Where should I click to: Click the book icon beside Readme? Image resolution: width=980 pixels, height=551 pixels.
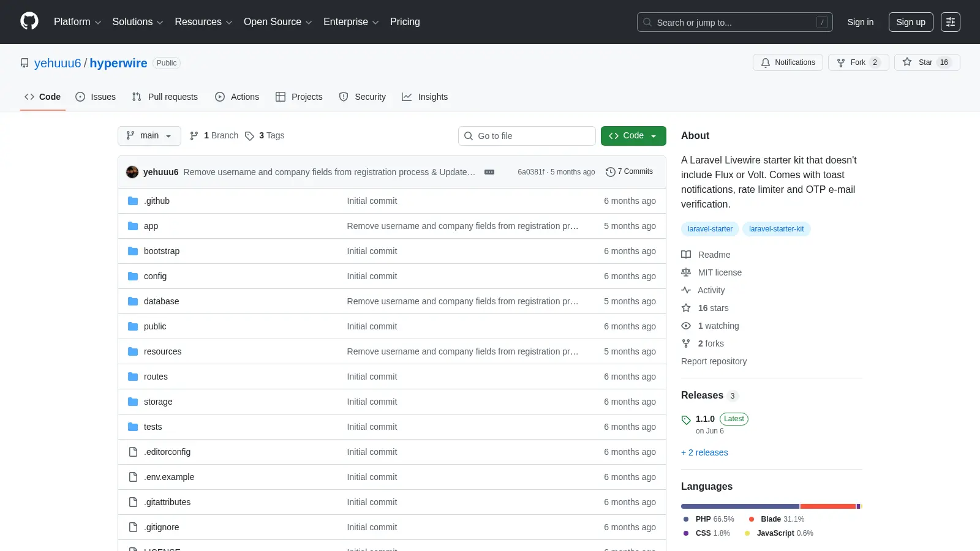(686, 255)
